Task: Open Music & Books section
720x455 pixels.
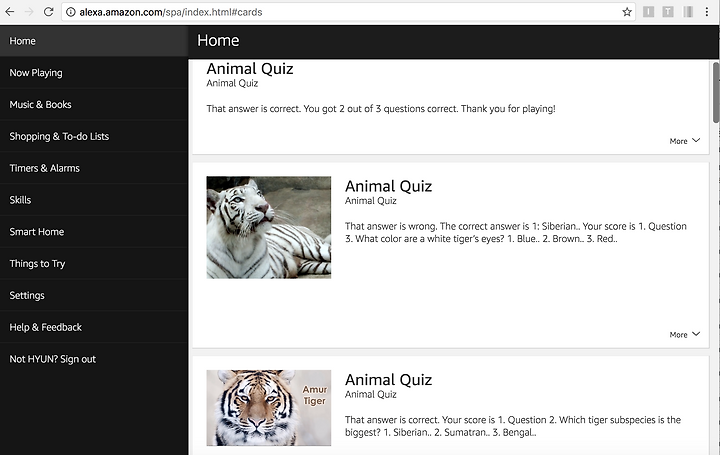Action: point(94,105)
